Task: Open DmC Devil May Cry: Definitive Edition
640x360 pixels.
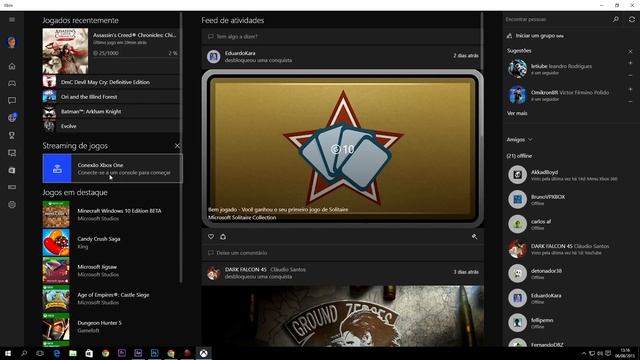Action: click(111, 82)
